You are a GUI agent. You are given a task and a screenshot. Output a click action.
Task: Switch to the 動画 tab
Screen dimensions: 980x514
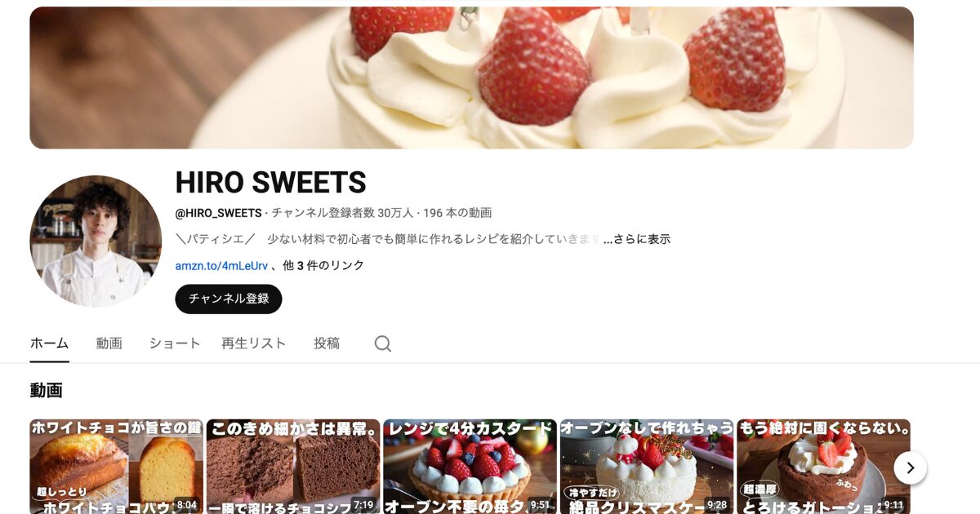tap(109, 343)
